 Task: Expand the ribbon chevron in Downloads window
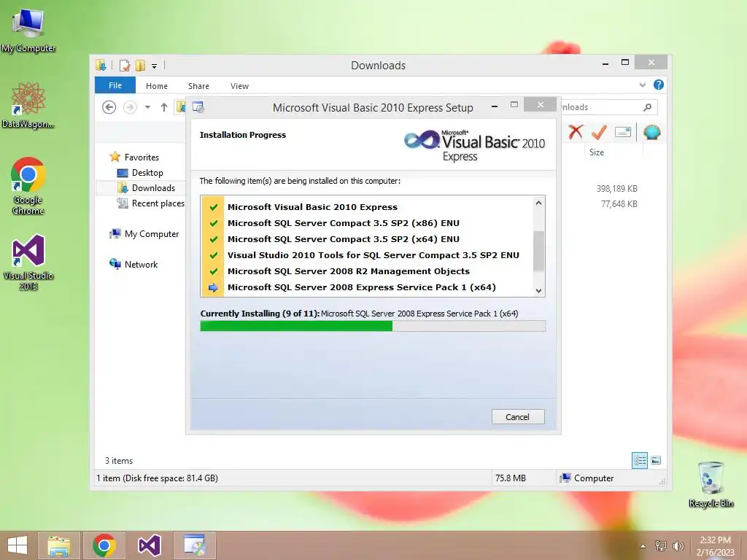click(x=643, y=85)
